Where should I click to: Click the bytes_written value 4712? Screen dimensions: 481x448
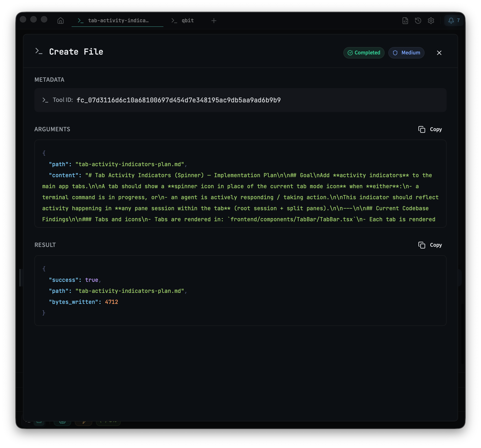coord(112,302)
